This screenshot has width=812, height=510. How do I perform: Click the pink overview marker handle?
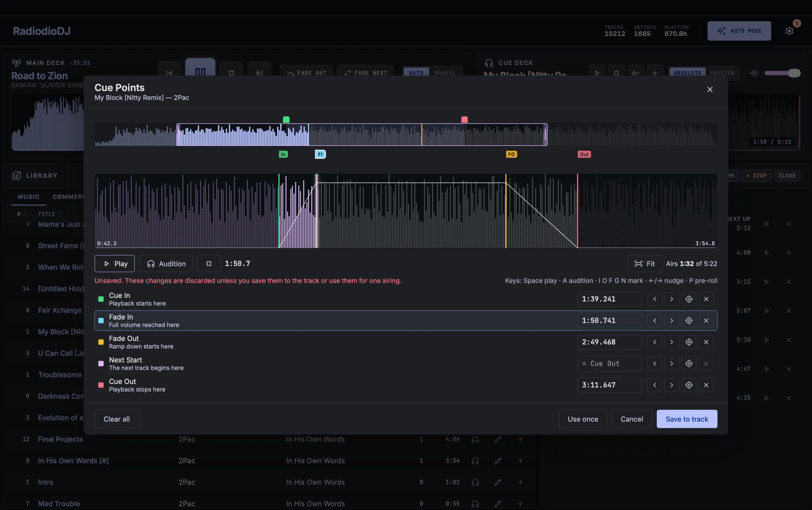pyautogui.click(x=464, y=119)
